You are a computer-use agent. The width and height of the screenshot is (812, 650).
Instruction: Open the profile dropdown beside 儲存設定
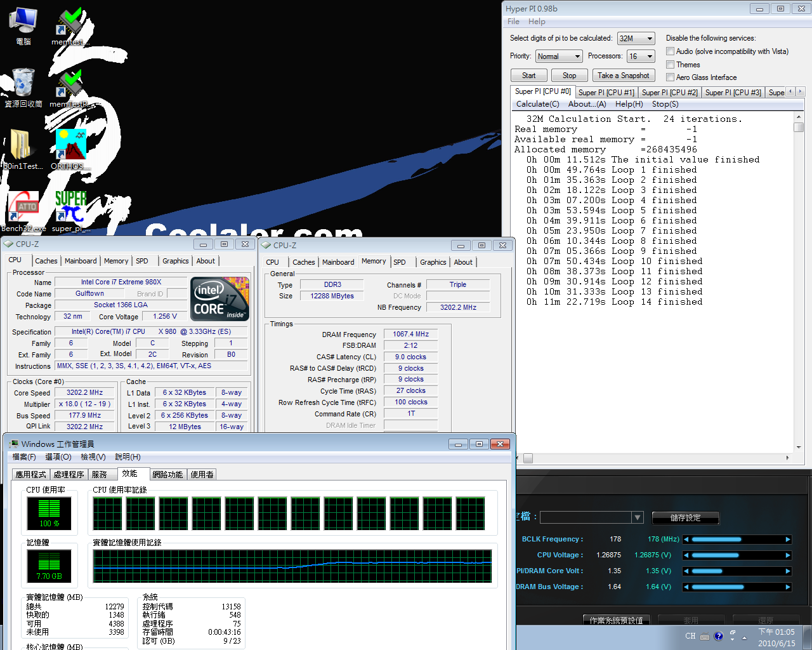tap(638, 517)
